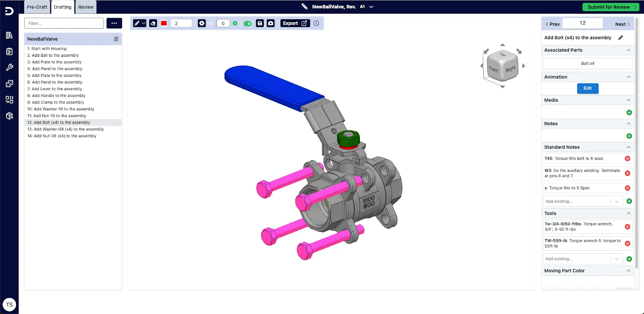Open the notepad icon in sidebar
The height and width of the screenshot is (314, 644).
(x=9, y=52)
